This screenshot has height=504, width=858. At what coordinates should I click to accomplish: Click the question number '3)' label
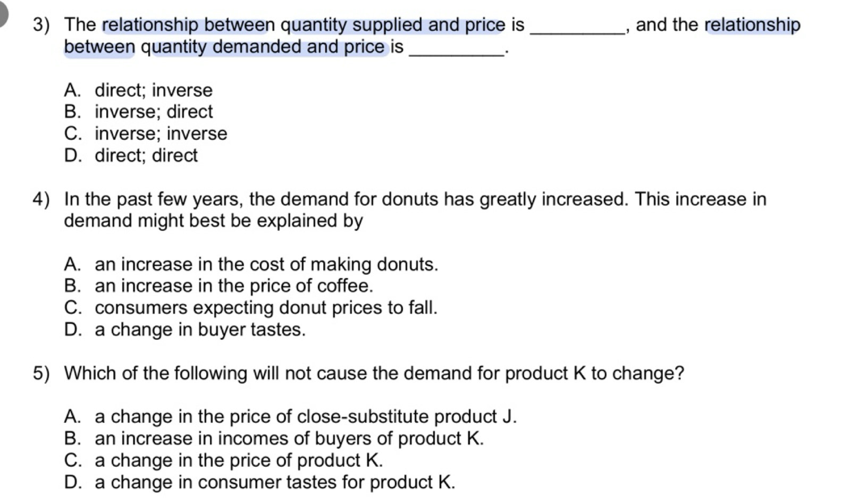[41, 25]
